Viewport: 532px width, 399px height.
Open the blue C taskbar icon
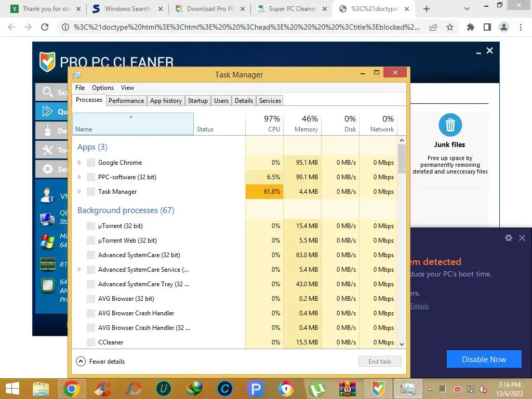(x=224, y=389)
